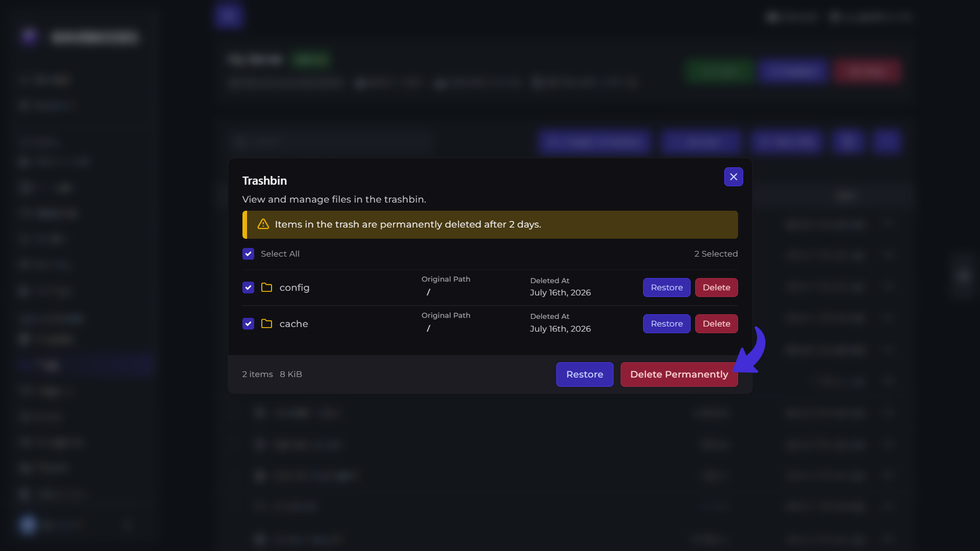Image resolution: width=980 pixels, height=551 pixels.
Task: Click Delete Permanently button
Action: pyautogui.click(x=679, y=374)
